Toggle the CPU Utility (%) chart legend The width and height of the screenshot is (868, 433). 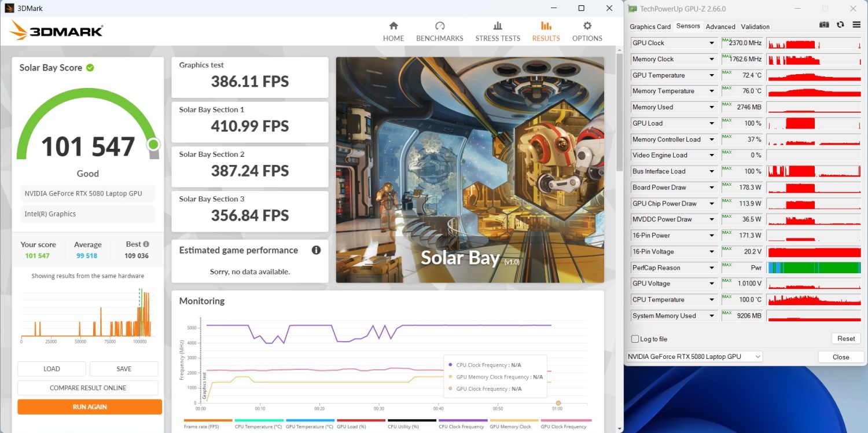(411, 424)
